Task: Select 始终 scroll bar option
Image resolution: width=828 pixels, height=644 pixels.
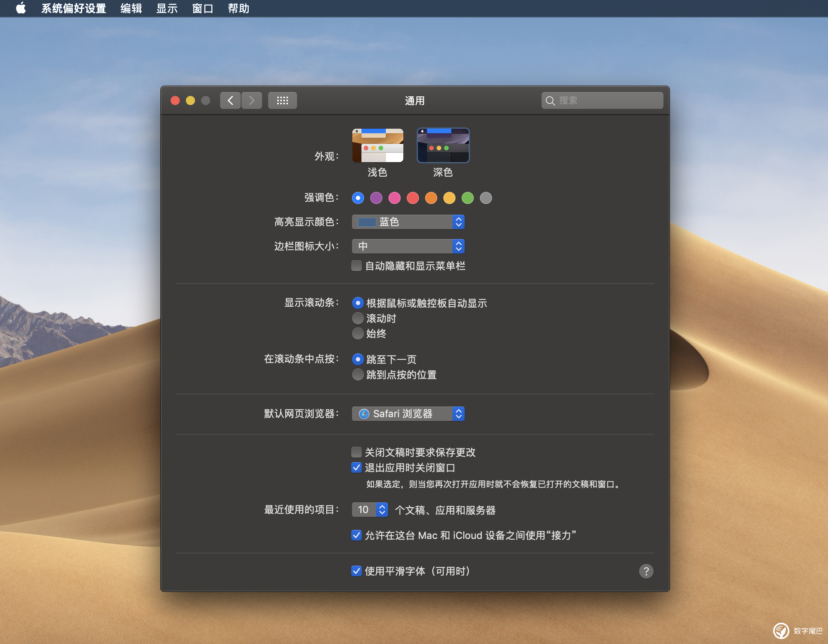Action: coord(358,333)
